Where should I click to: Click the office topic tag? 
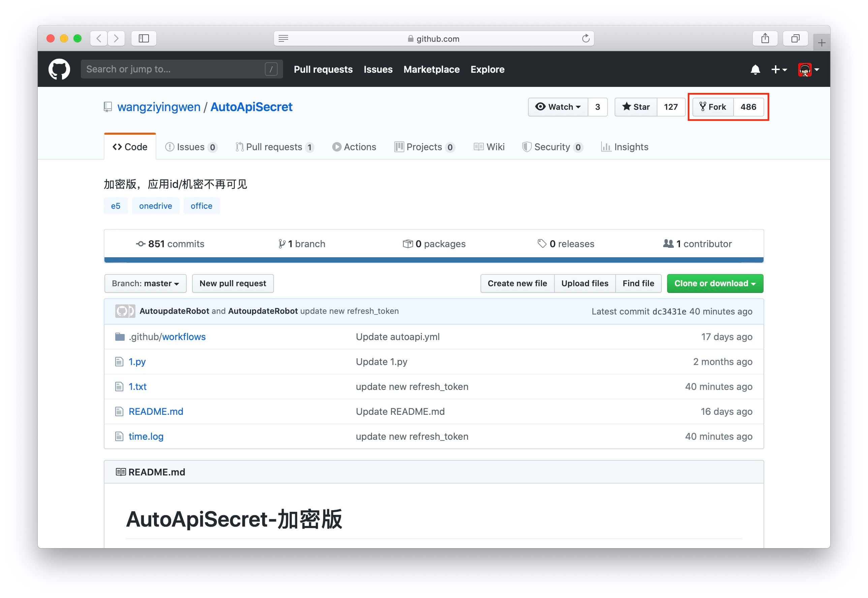pos(201,206)
